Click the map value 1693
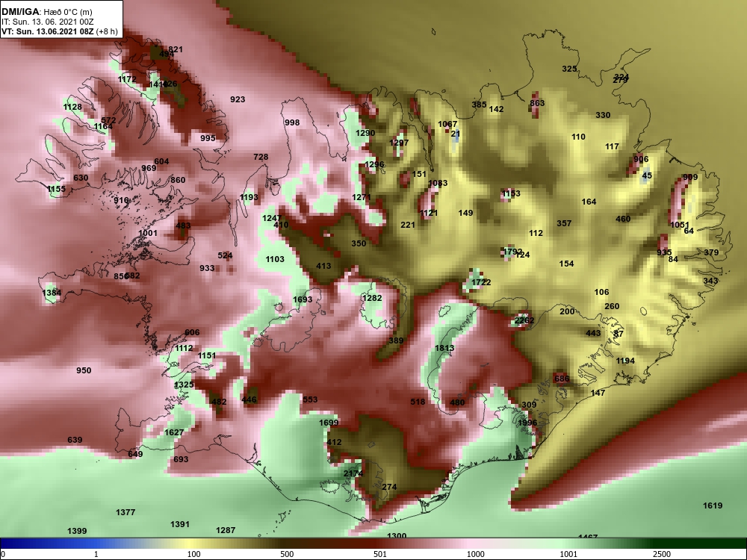This screenshot has height=560, width=747. pos(303,299)
